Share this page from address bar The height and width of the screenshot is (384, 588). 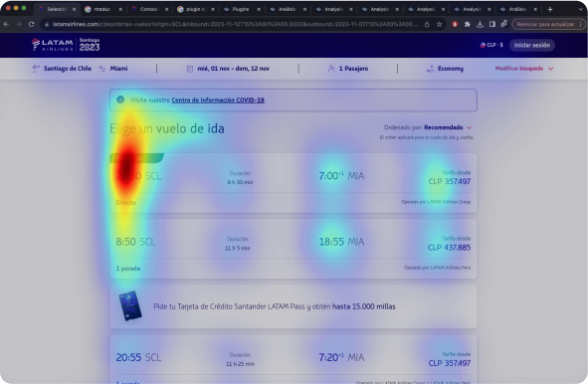427,25
